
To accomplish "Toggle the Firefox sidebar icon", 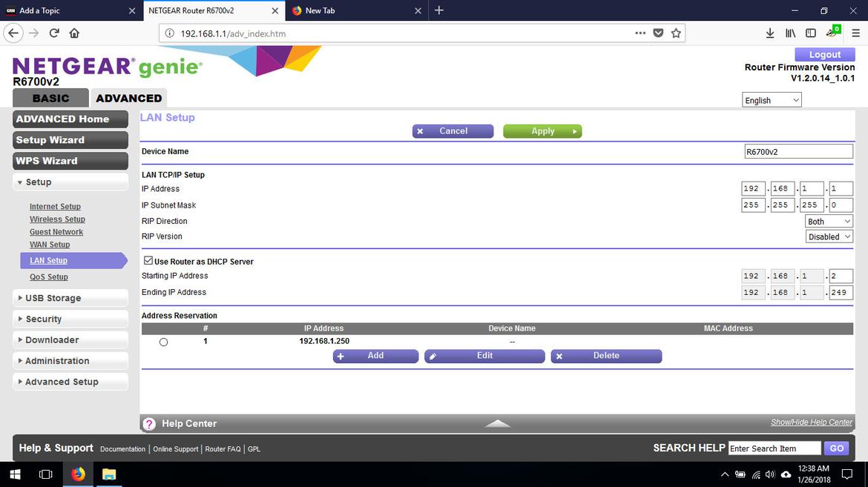I will click(x=811, y=33).
